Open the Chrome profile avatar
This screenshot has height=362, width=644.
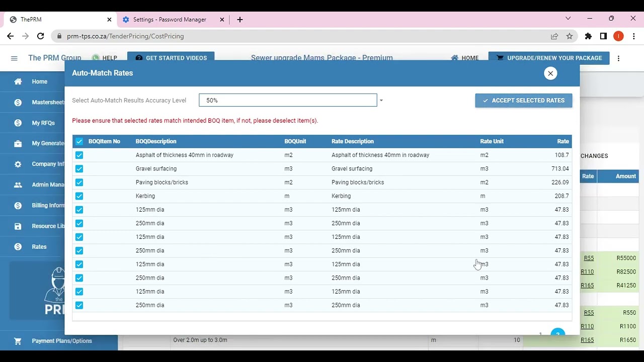[x=618, y=36]
